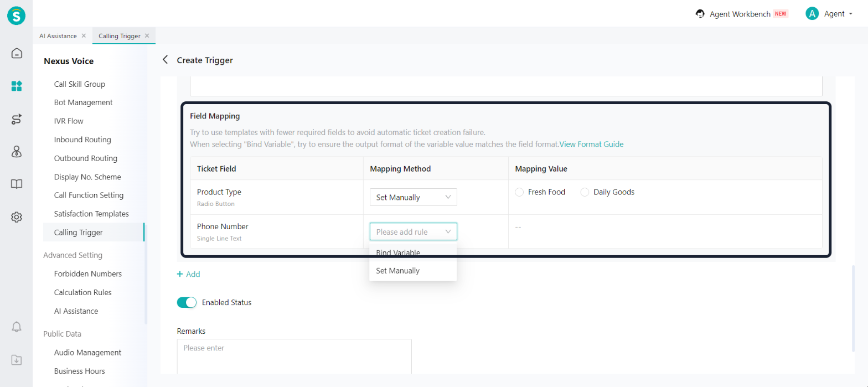Open Calculation Rules in sidebar
Image resolution: width=868 pixels, height=387 pixels.
(x=84, y=292)
